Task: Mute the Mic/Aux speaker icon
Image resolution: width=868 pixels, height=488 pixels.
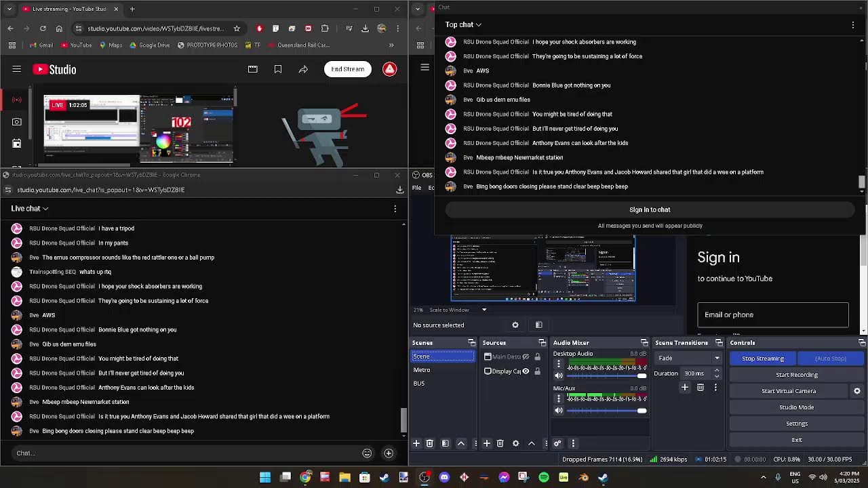Action: click(559, 410)
